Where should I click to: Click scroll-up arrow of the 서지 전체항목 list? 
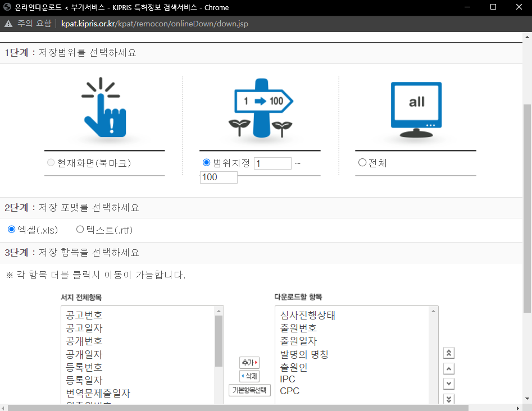[219, 311]
